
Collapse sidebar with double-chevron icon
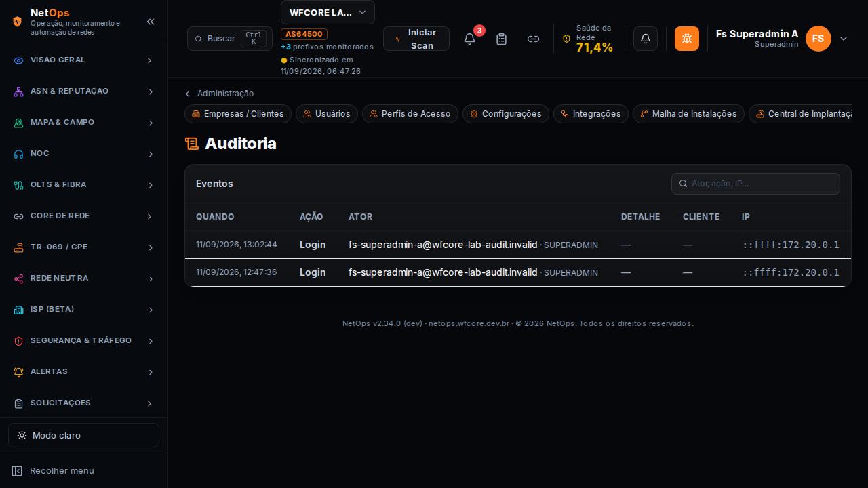[151, 22]
